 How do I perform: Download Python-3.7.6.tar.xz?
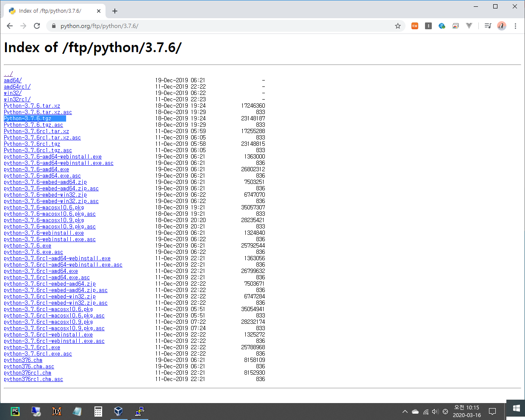click(32, 106)
